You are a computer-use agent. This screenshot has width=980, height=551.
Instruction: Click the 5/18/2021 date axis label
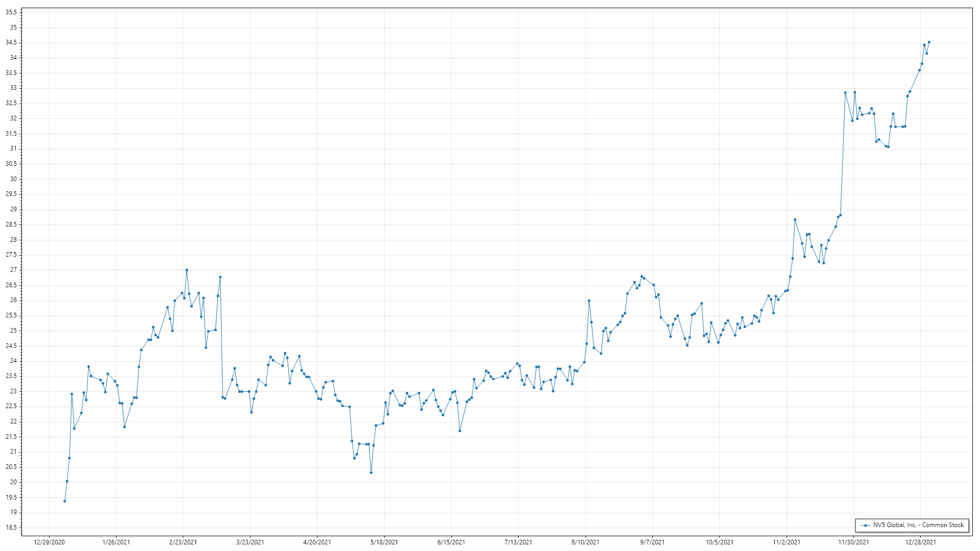(x=384, y=542)
